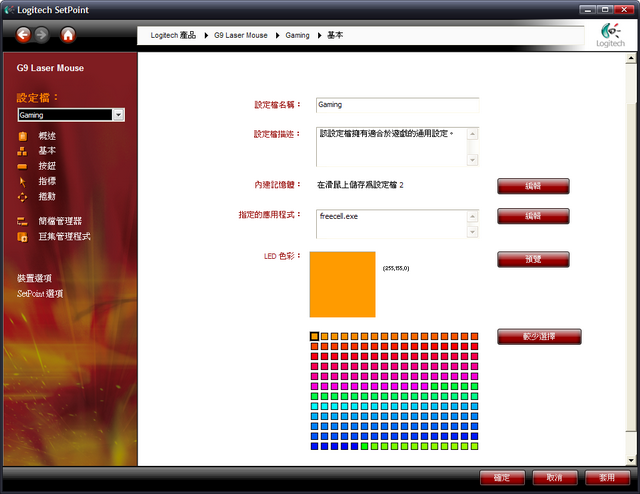Image resolution: width=640 pixels, height=494 pixels.
Task: Select the 基本 basic sidebar icon
Action: coord(22,151)
